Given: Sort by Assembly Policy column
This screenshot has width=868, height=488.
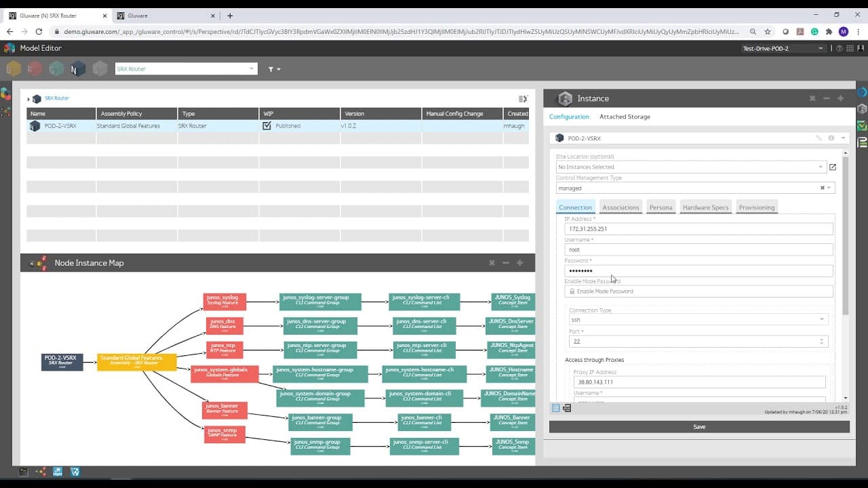Looking at the screenshot, I should [136, 114].
